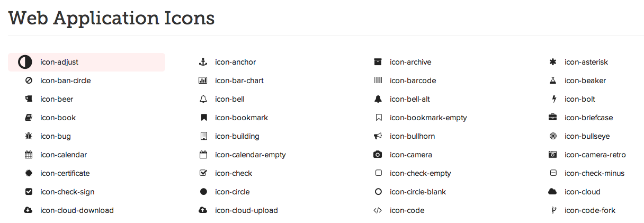Select the certificate icon glyph
Screen dimensions: 644x223
click(x=29, y=173)
